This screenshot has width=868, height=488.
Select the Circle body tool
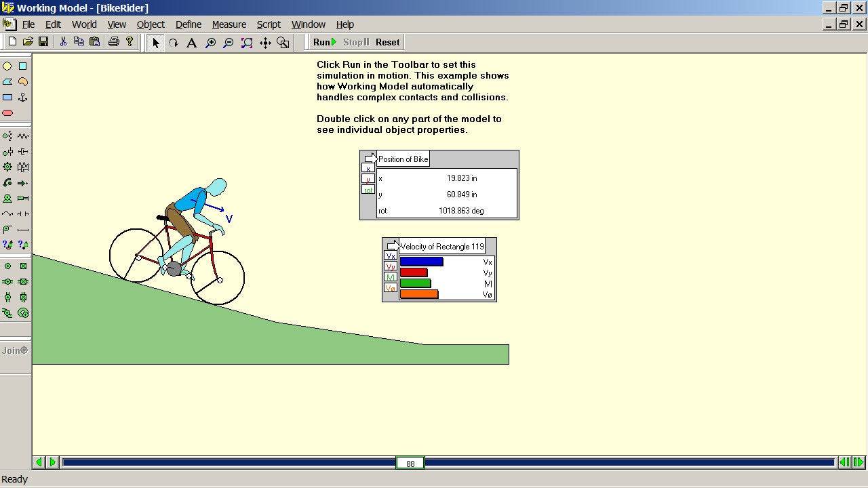[x=7, y=66]
